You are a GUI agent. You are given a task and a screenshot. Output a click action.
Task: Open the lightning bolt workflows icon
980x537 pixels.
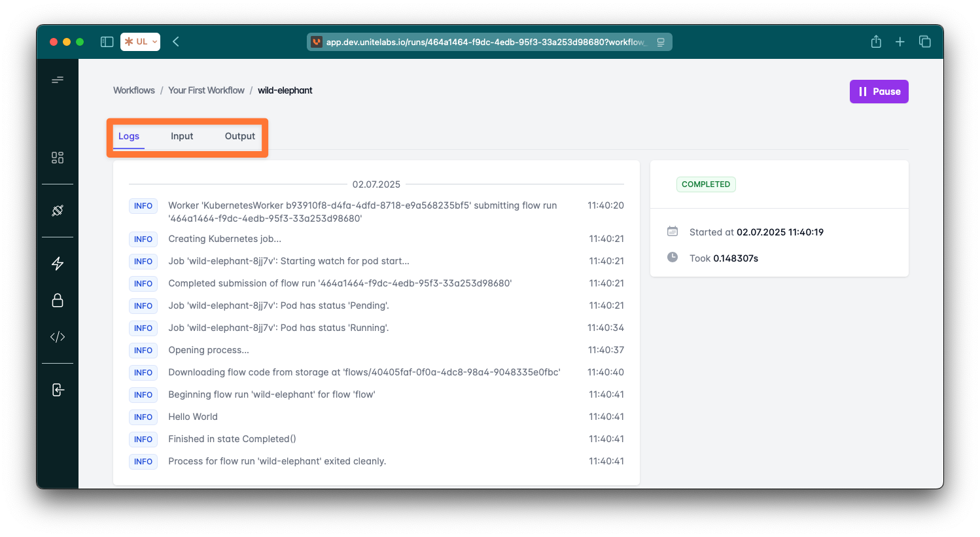[58, 264]
